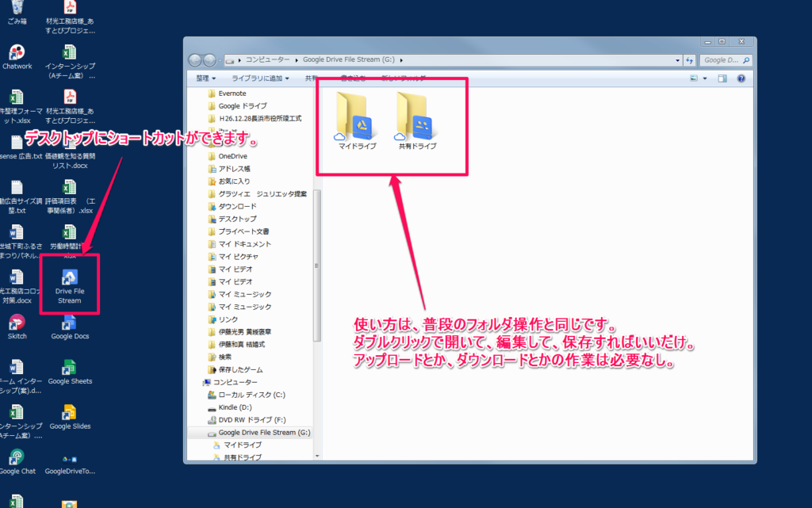Screen dimensions: 812x508
Task: Select Kindle (D:) drive in the tree
Action: 235,407
